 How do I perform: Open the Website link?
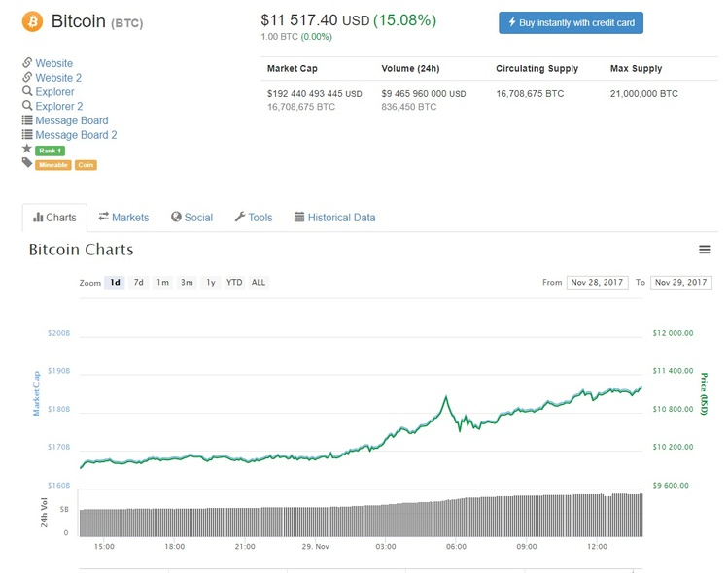tap(53, 63)
